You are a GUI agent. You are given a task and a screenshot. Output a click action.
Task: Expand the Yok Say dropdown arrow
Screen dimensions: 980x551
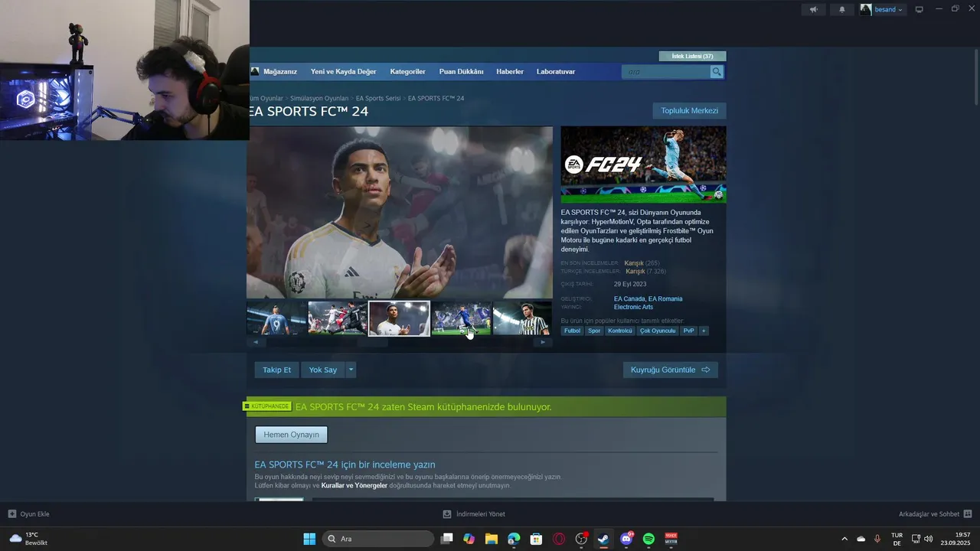click(351, 370)
